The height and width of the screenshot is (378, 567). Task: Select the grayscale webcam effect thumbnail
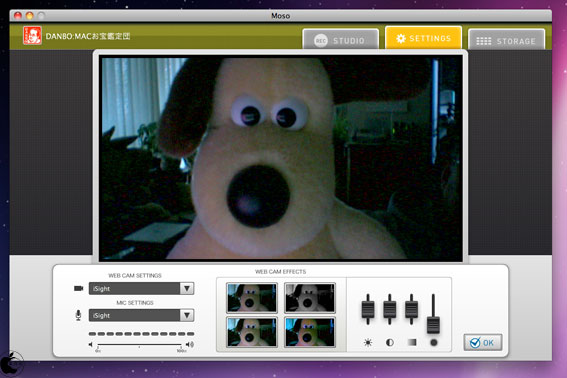pyautogui.click(x=310, y=298)
